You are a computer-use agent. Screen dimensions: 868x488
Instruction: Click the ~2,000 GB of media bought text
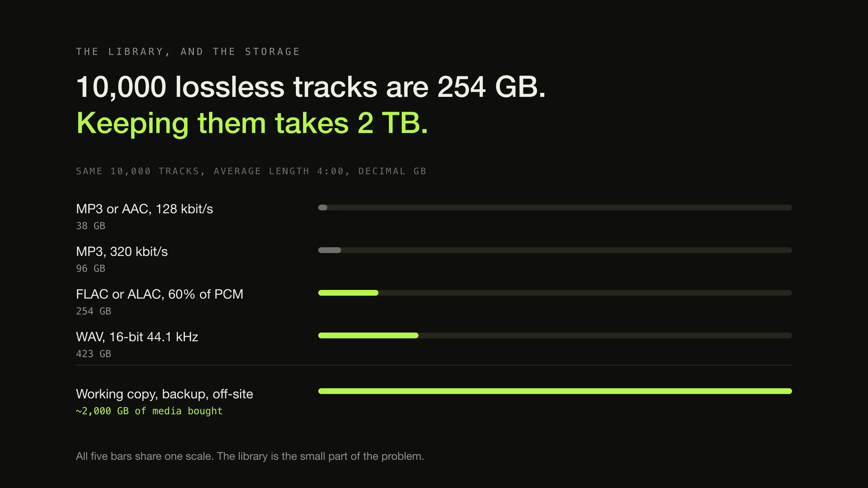(149, 411)
